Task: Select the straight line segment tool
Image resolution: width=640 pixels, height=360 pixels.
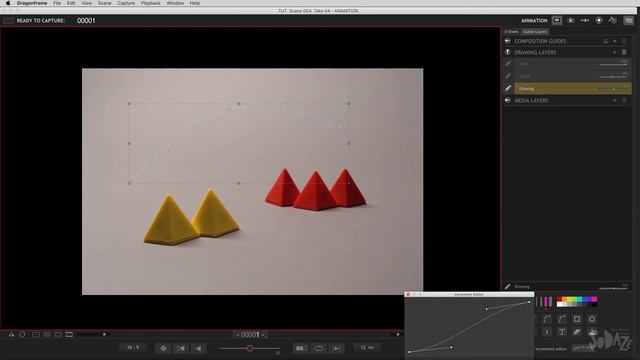Action: (562, 319)
